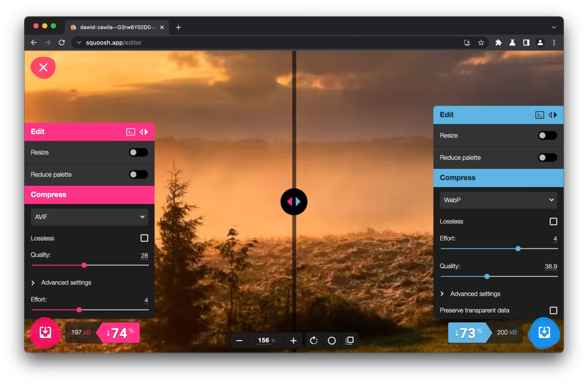Go back with the browser back arrow

tap(34, 43)
